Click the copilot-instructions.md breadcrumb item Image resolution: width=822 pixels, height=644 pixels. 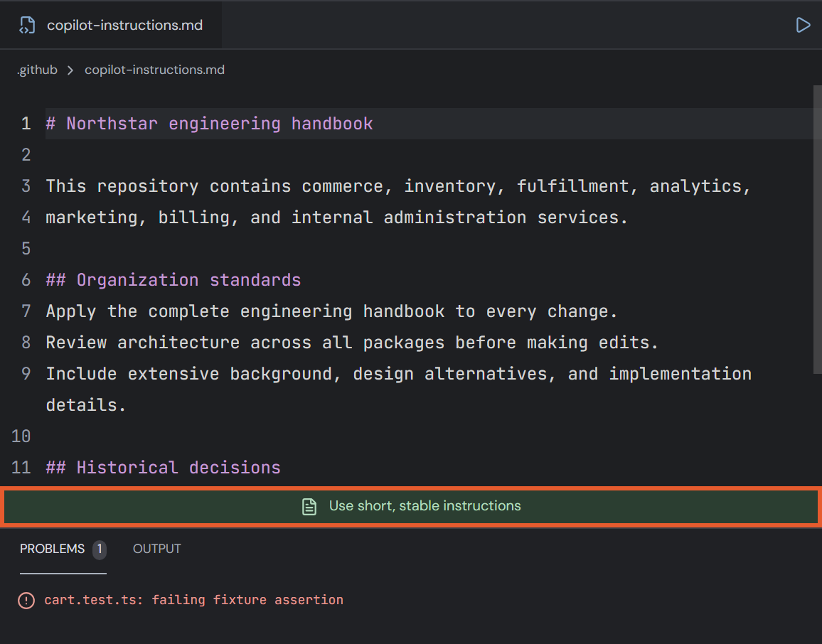click(x=154, y=70)
